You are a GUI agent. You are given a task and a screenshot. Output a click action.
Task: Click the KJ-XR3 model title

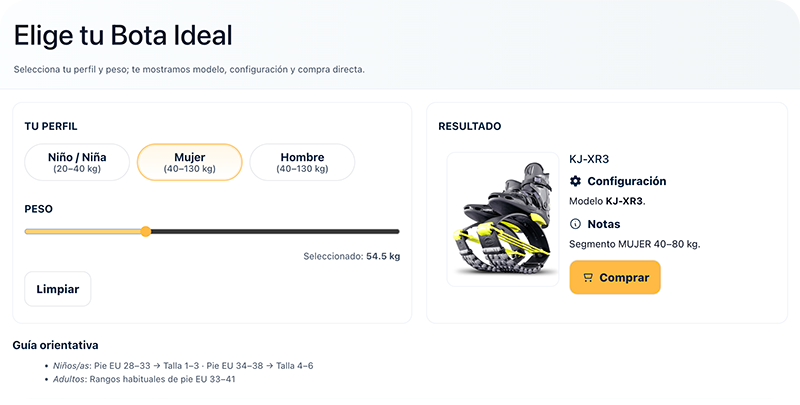pos(589,159)
